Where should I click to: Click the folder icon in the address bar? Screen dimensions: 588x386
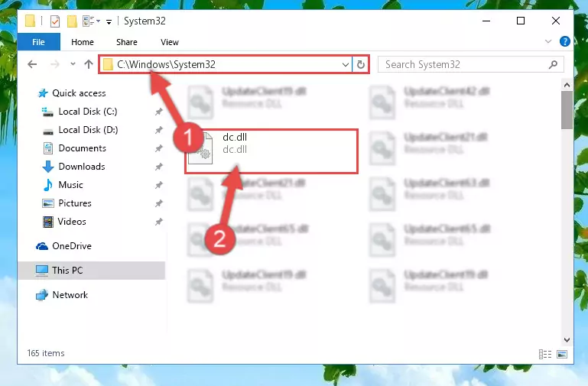click(x=108, y=64)
